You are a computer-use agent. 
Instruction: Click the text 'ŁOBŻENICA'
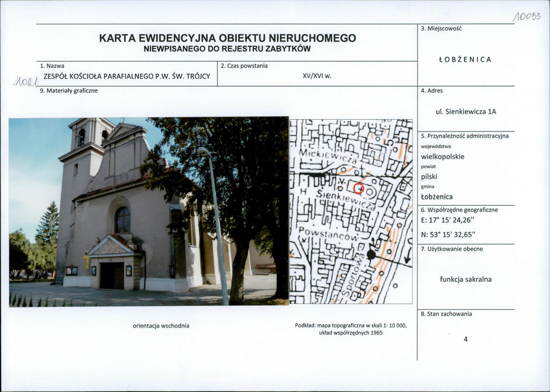click(464, 59)
